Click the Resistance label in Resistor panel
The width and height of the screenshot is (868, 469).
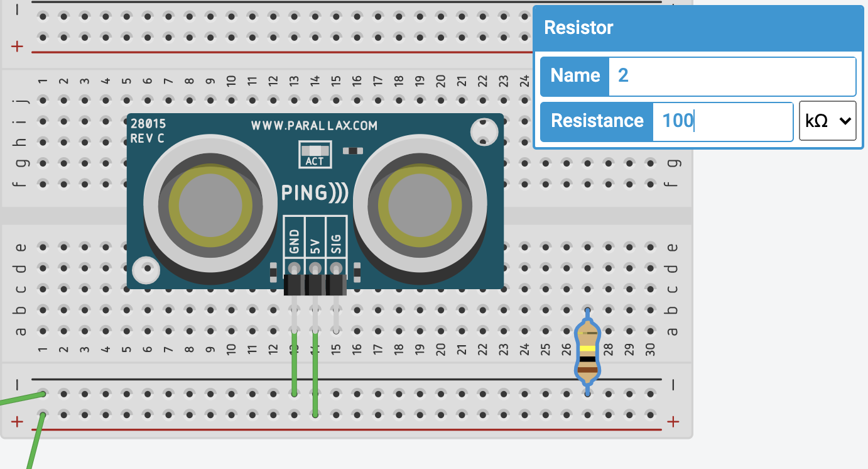point(597,121)
